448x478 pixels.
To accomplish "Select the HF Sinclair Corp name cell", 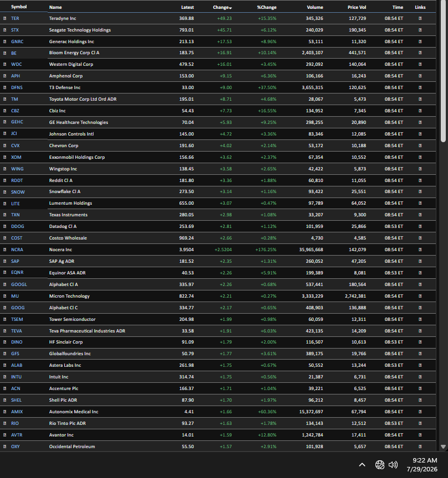I will [66, 342].
